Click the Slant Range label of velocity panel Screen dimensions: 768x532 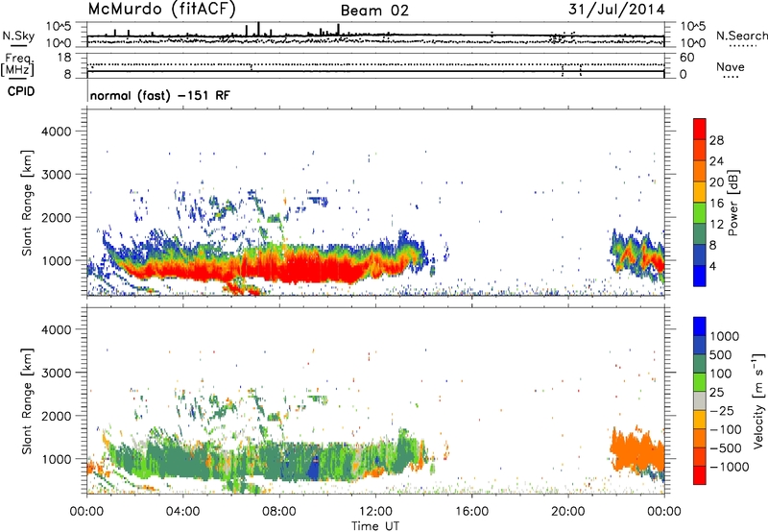(28, 401)
